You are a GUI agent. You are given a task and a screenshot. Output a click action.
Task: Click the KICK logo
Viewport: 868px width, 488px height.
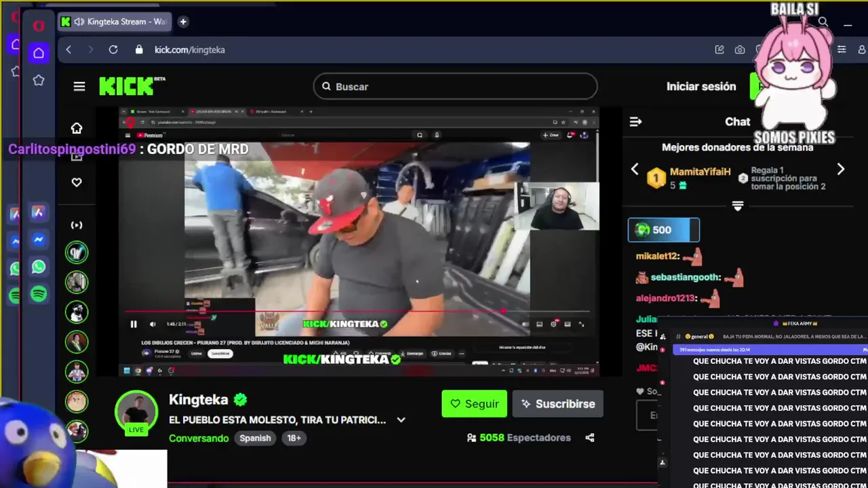pyautogui.click(x=132, y=86)
